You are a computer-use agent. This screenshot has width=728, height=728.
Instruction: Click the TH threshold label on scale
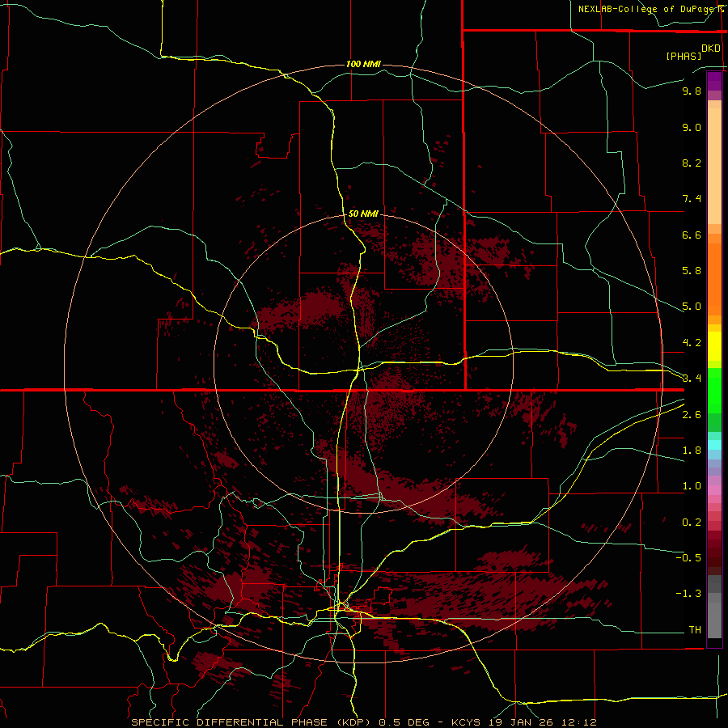click(x=695, y=630)
